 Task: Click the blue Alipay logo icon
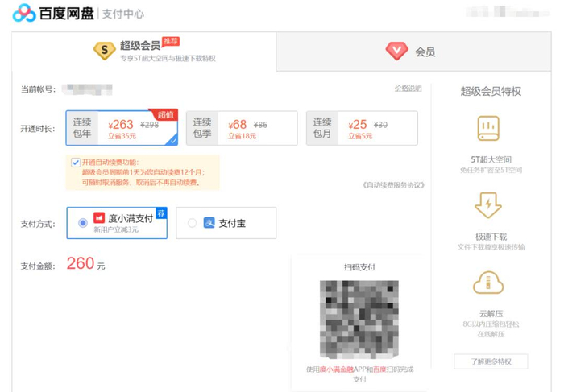pos(209,223)
